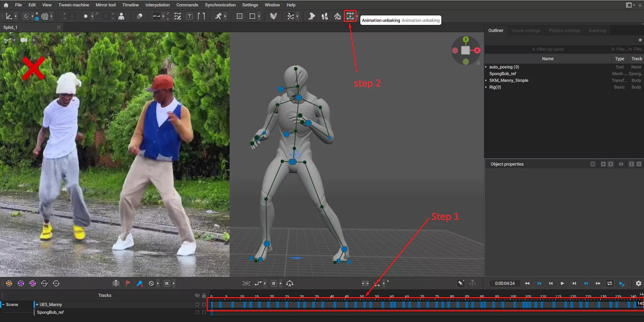Collapse the Scene track group
The image size is (644, 322).
click(3, 305)
